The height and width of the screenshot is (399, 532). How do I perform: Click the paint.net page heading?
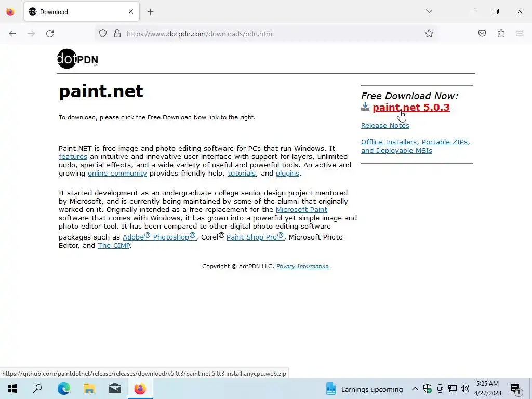[101, 91]
